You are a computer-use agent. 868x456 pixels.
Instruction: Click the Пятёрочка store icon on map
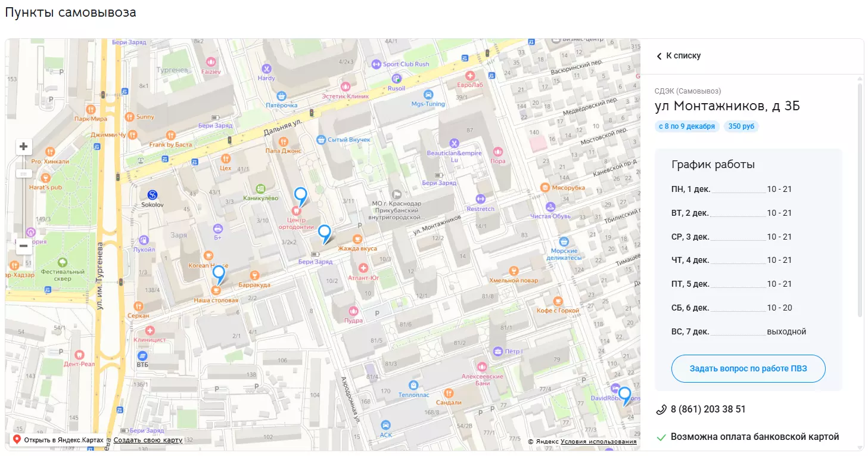point(281,95)
